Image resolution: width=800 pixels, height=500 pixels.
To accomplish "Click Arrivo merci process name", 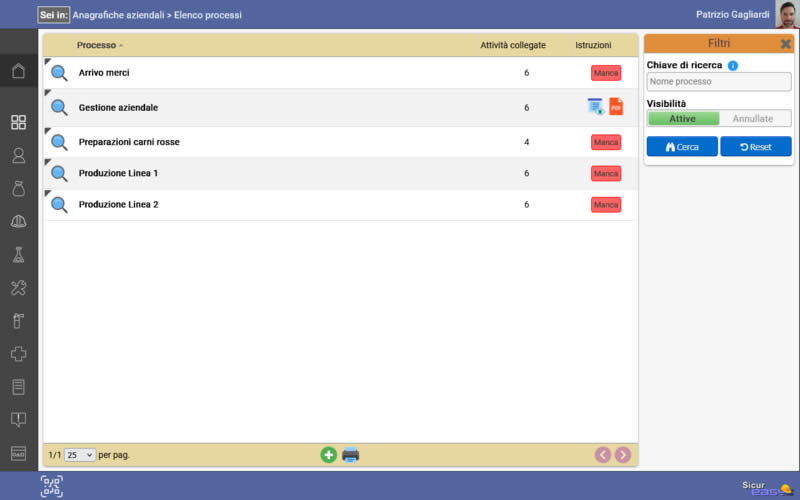I will (104, 73).
